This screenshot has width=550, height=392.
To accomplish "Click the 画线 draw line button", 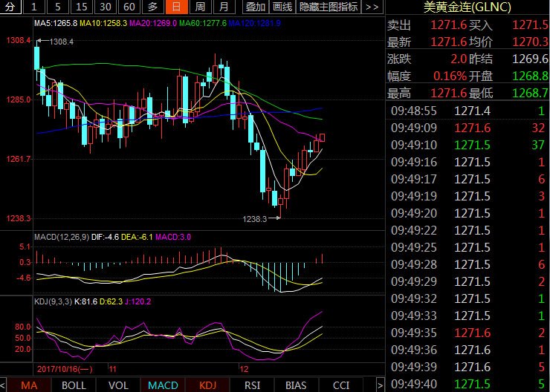I will pos(282,7).
